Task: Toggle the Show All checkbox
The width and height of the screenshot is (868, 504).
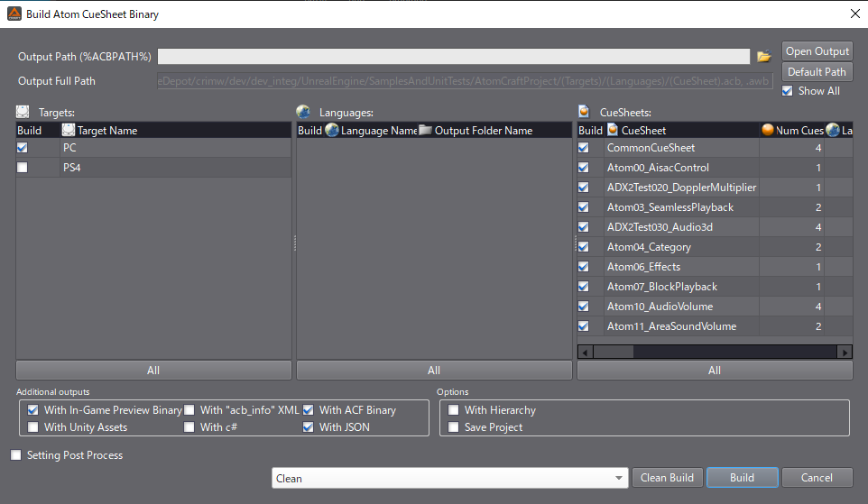Action: coord(787,91)
